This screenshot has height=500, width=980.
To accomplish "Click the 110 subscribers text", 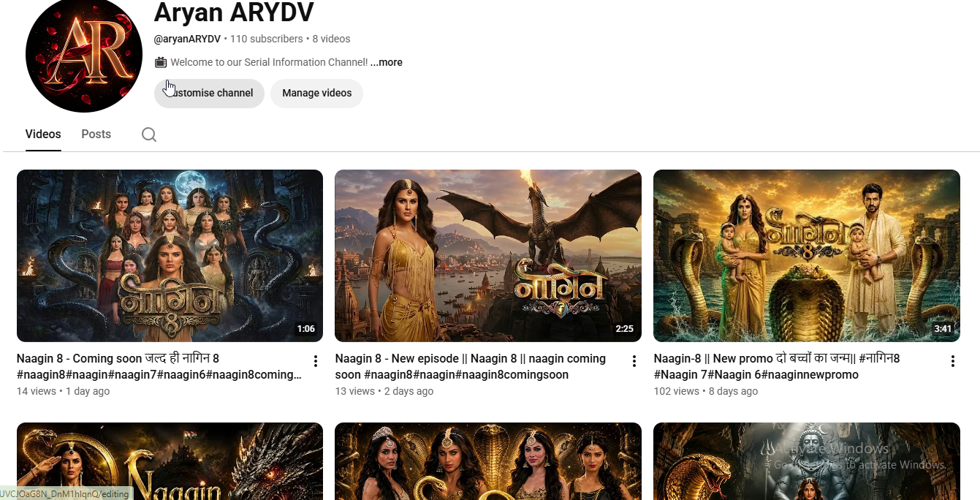I will pyautogui.click(x=267, y=39).
